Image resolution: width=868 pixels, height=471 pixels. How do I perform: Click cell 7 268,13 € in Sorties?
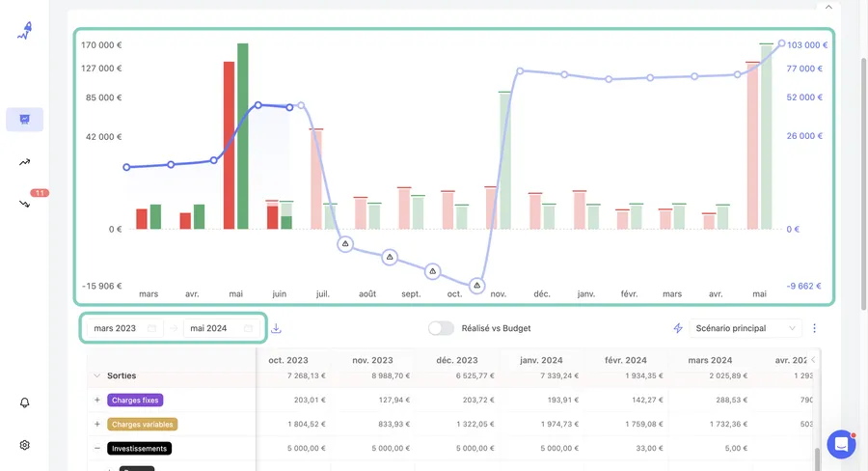point(306,375)
